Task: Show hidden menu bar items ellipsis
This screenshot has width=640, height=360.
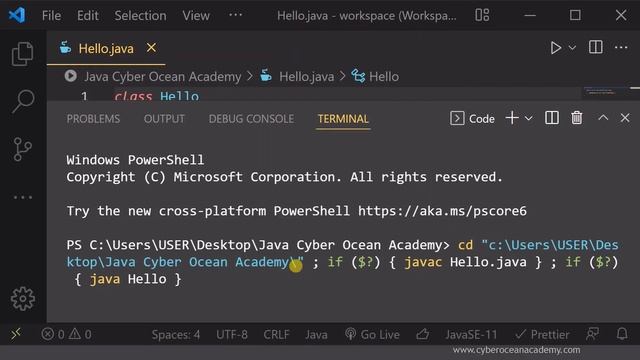Action: click(x=236, y=15)
